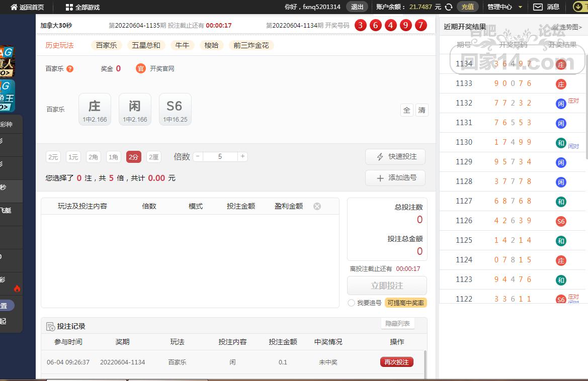Image resolution: width=588 pixels, height=381 pixels.
Task: Select the 2元 bet unit
Action: click(53, 157)
